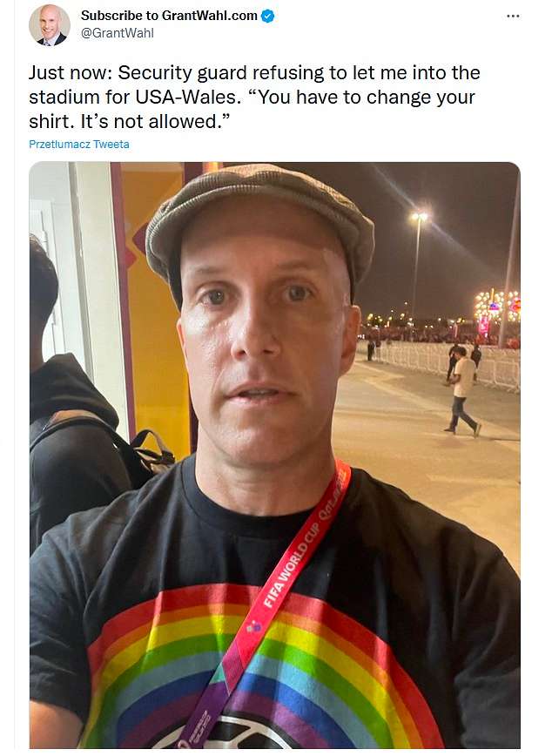The width and height of the screenshot is (552, 756).
Task: Open the attached selfie photo
Action: (x=275, y=456)
